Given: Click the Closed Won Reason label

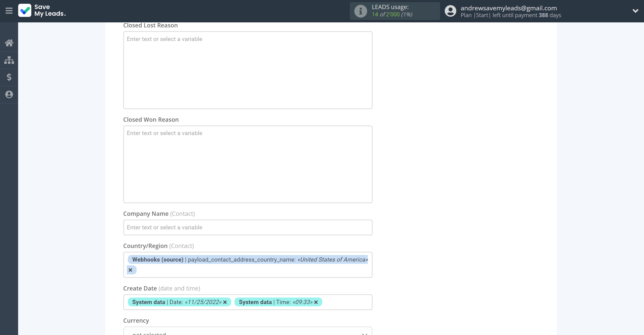Looking at the screenshot, I should (151, 120).
